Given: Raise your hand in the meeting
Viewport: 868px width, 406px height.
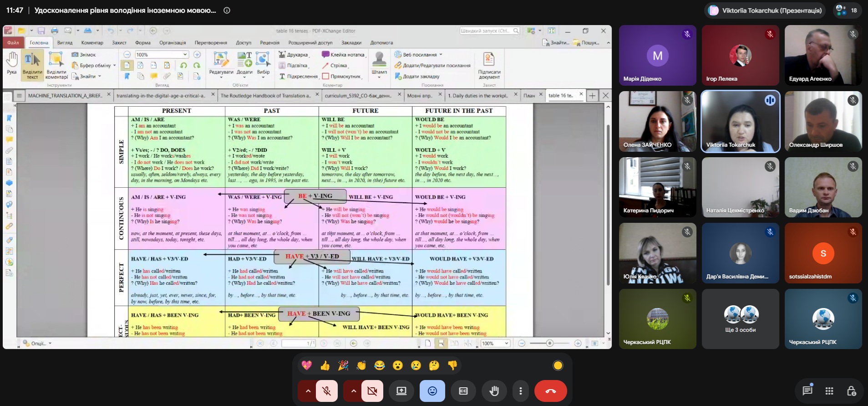Looking at the screenshot, I should pos(494,391).
